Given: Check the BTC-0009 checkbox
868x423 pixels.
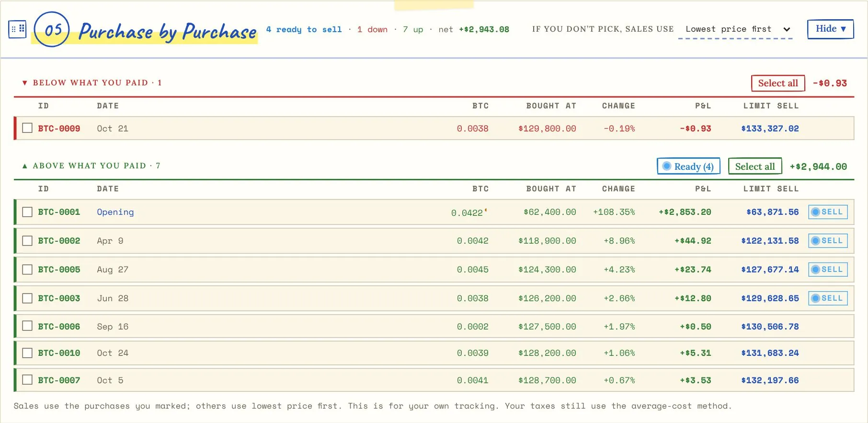Looking at the screenshot, I should click(27, 128).
